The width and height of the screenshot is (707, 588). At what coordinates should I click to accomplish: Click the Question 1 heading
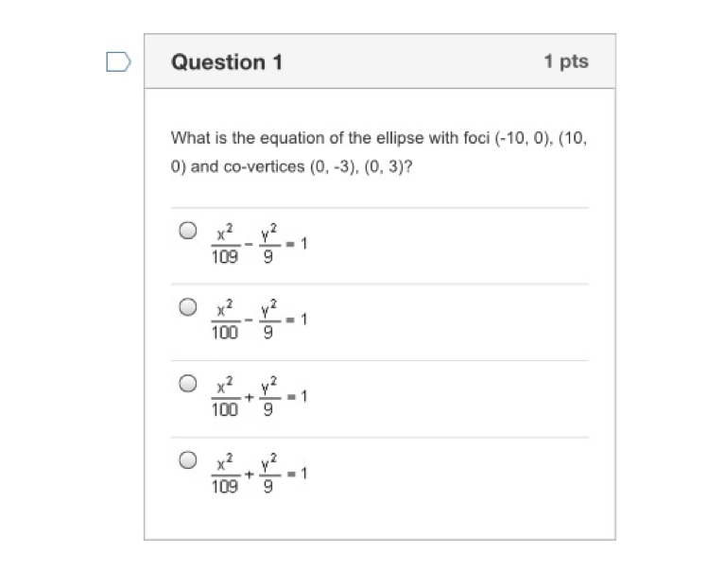point(227,61)
